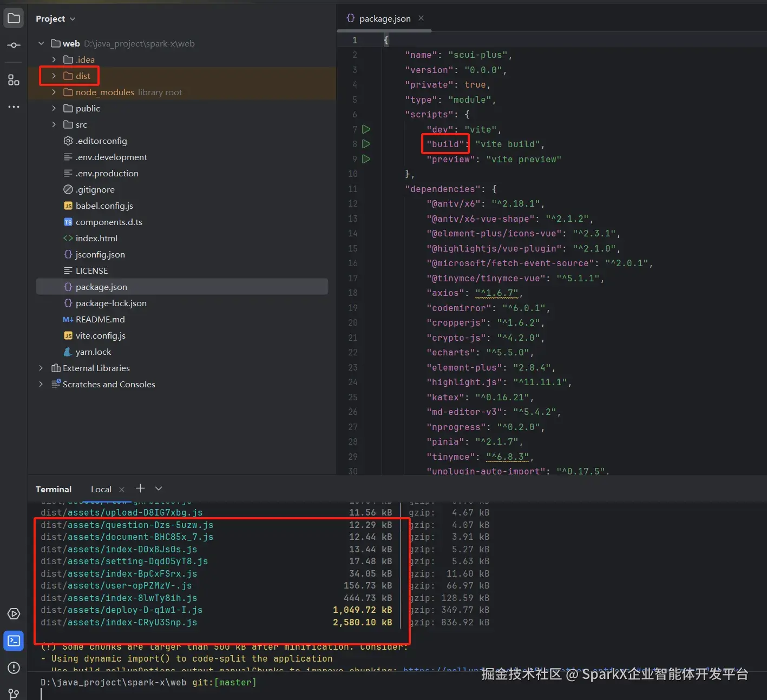The image size is (767, 700).
Task: Add a new terminal session
Action: 140,488
